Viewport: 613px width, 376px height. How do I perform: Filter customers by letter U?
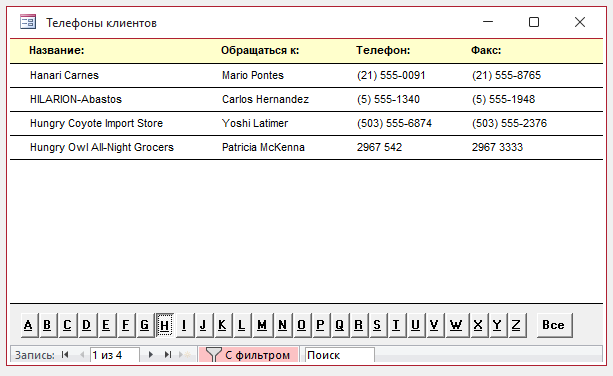416,325
